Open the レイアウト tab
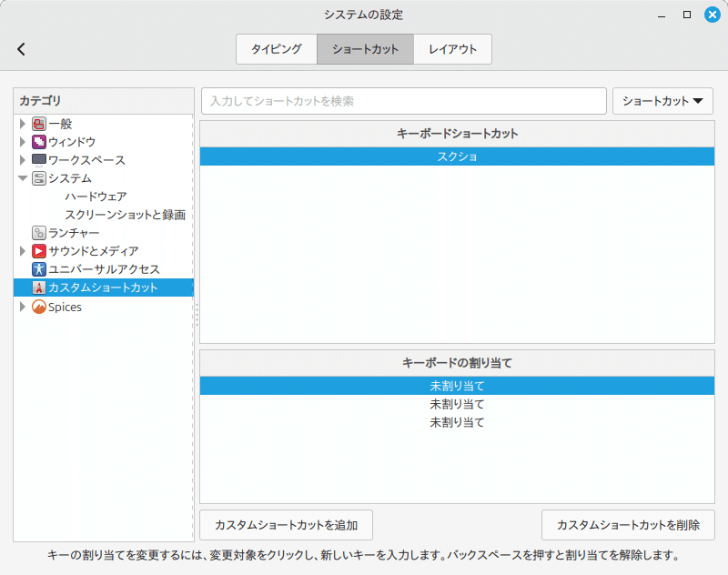 [x=452, y=49]
